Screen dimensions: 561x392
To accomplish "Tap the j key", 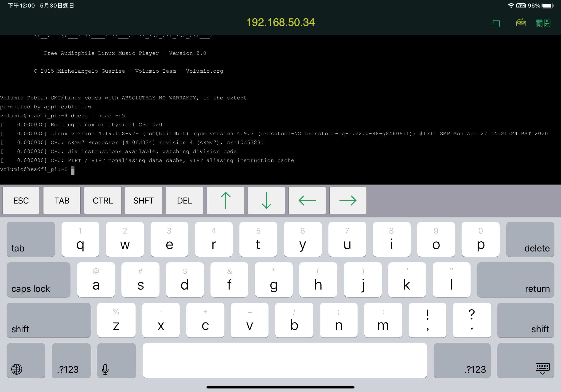I will [363, 280].
